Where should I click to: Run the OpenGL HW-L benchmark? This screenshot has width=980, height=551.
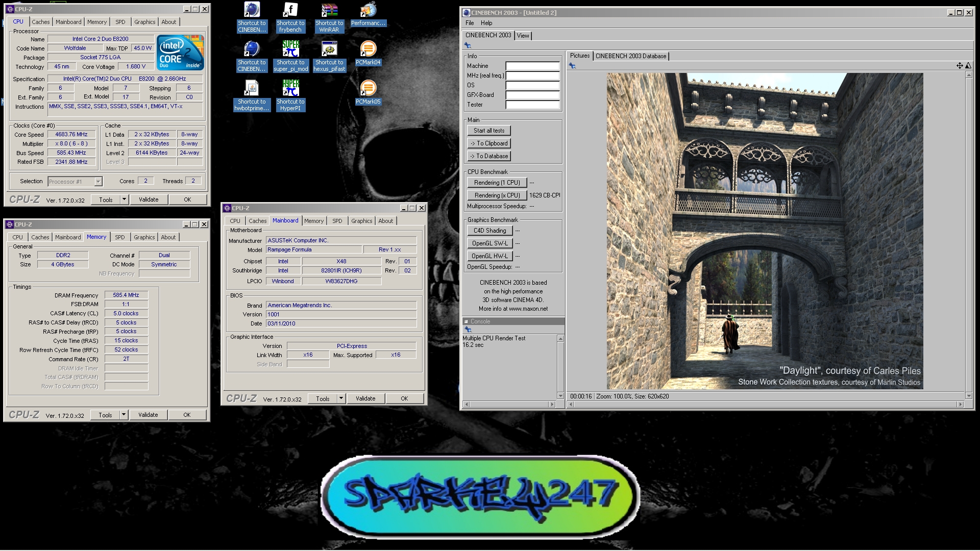click(490, 256)
